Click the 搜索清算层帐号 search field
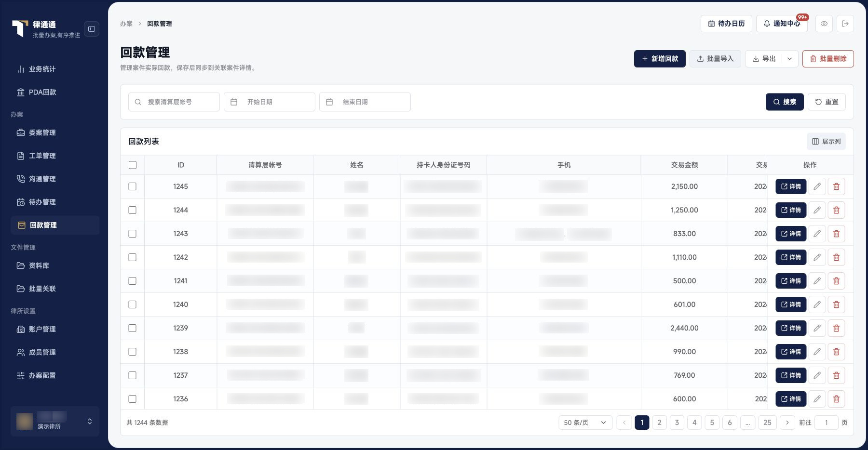The image size is (868, 450). point(174,102)
